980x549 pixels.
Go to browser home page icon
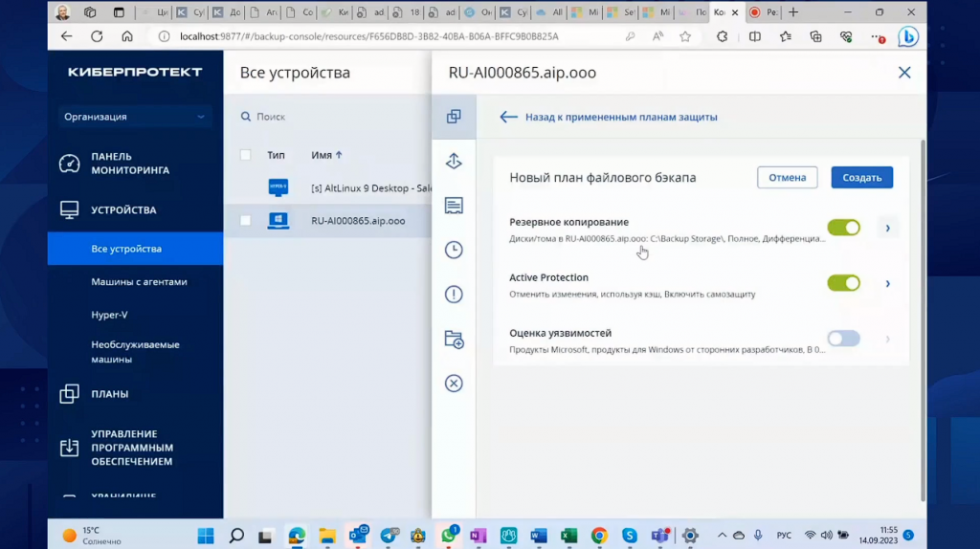tap(127, 36)
